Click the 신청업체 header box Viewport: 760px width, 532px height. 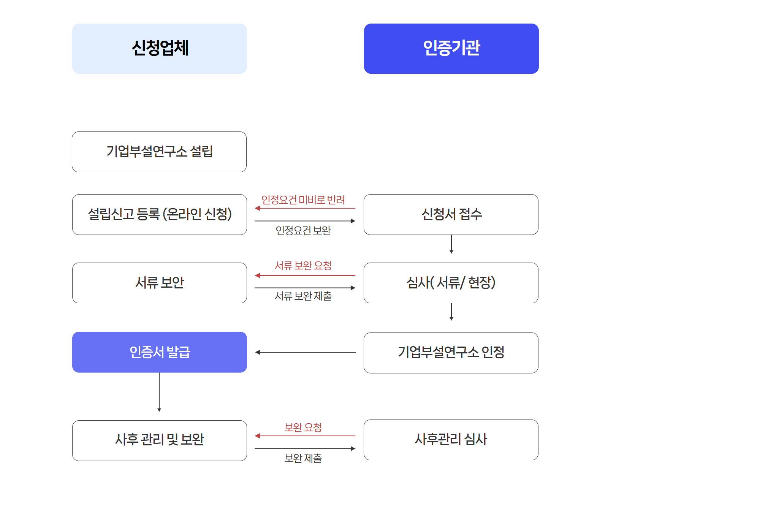(x=160, y=49)
